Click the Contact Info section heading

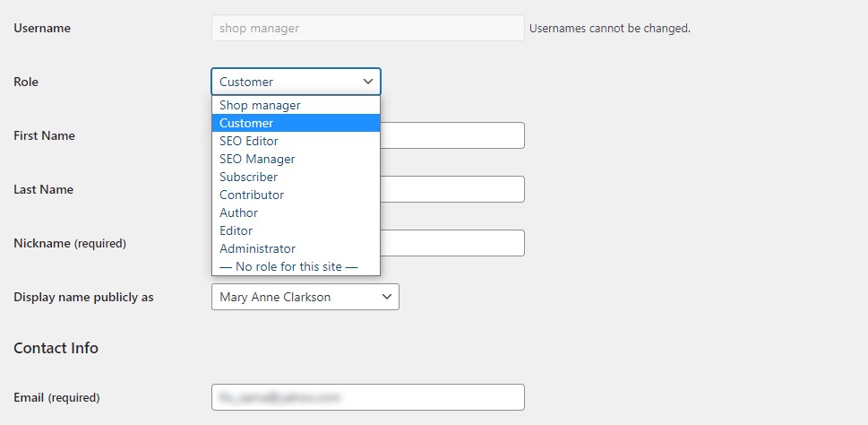pos(56,348)
